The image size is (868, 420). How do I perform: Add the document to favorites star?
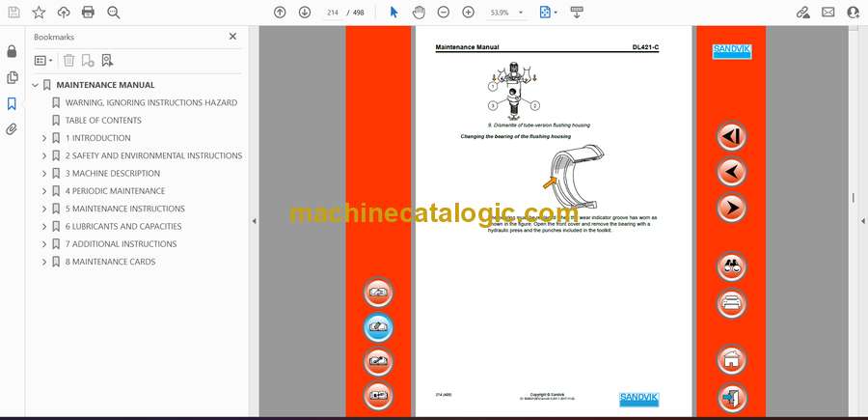pyautogui.click(x=39, y=13)
